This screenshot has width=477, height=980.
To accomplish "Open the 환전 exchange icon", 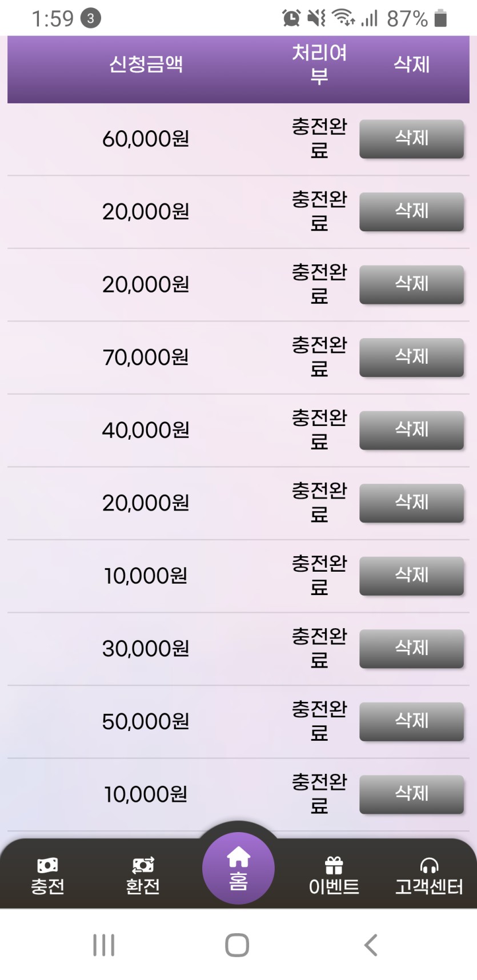I will click(x=143, y=866).
